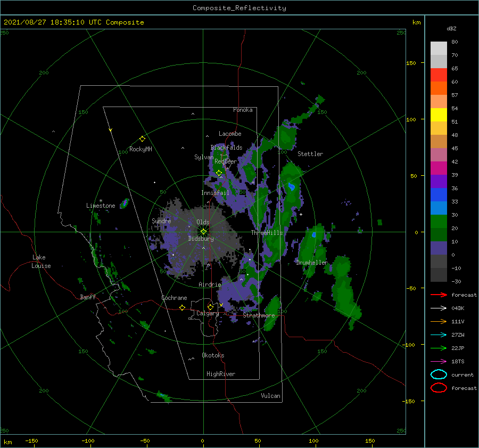Click the ThreeHills label

click(x=267, y=233)
